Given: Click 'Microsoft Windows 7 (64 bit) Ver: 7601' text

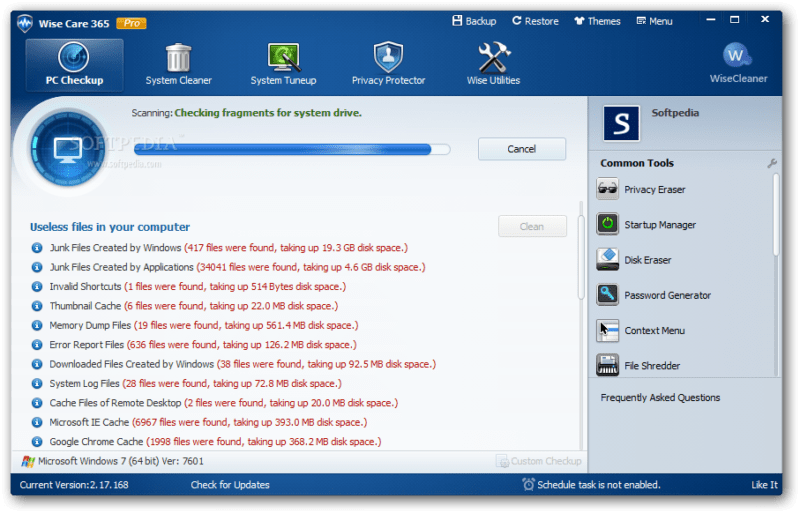Looking at the screenshot, I should (x=121, y=461).
